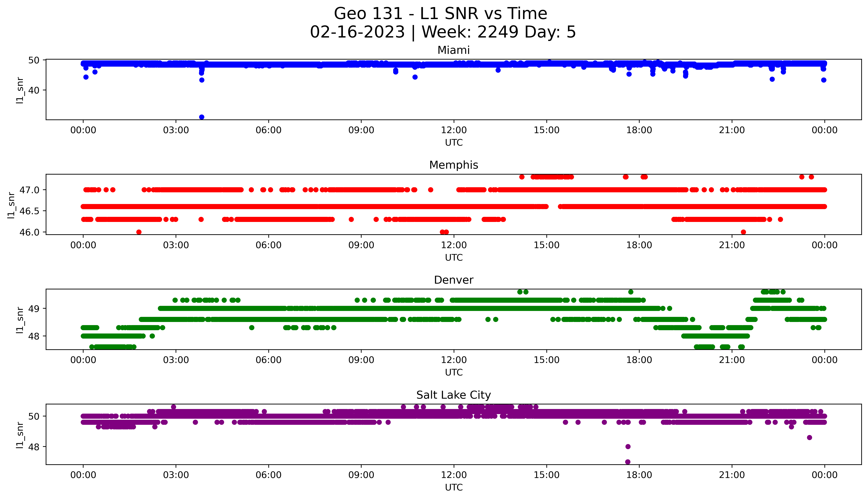
Task: Click the l1_snr axis label of the Denver plot
Action: pyautogui.click(x=20, y=320)
